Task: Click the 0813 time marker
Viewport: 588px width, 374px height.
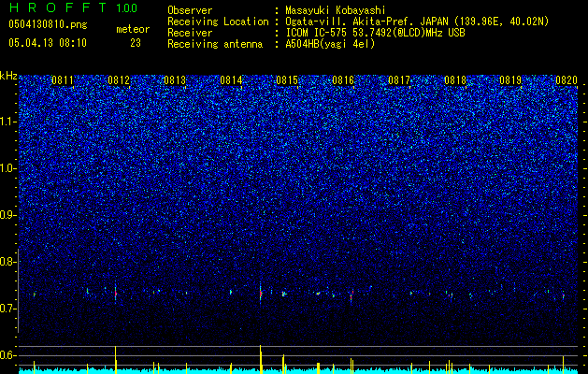Action: coord(175,79)
